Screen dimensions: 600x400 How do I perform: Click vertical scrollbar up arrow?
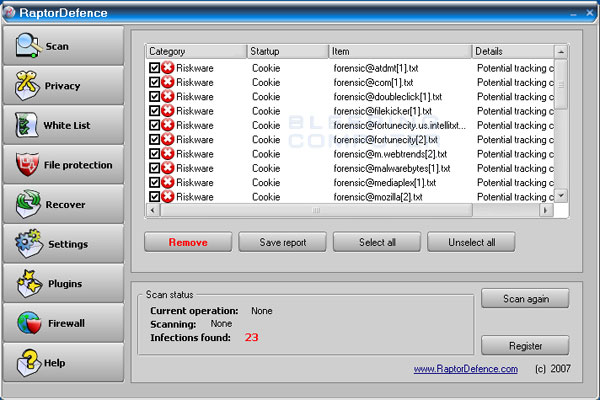click(x=561, y=51)
